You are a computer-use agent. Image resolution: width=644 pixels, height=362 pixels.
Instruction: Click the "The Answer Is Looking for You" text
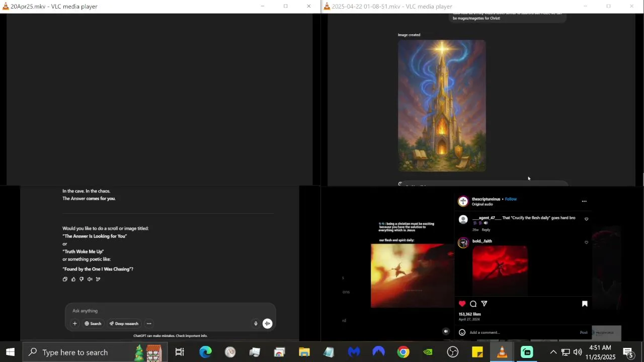tap(95, 236)
